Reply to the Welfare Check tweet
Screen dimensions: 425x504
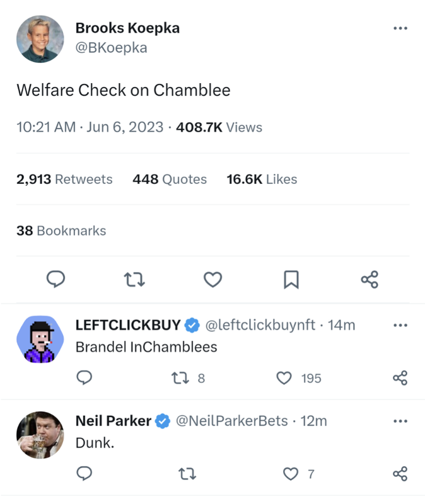coord(57,279)
